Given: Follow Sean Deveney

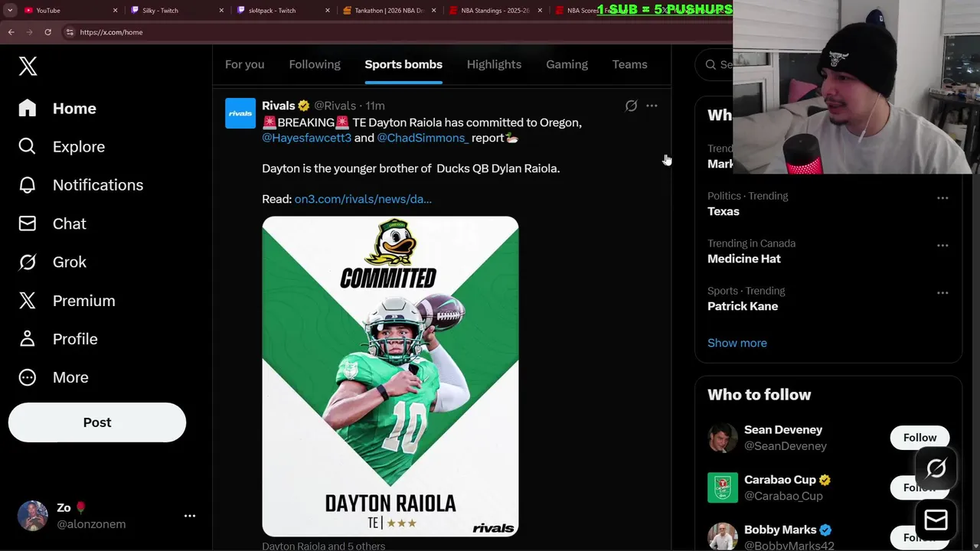Looking at the screenshot, I should 920,438.
